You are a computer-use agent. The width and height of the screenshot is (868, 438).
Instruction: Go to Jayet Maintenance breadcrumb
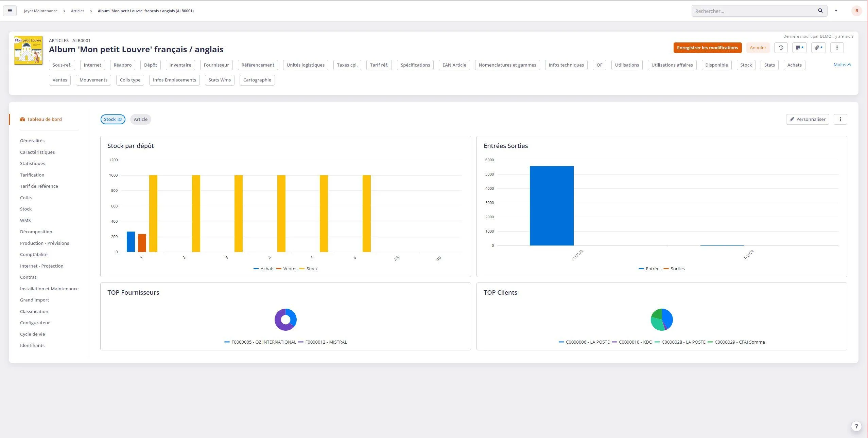(x=40, y=11)
